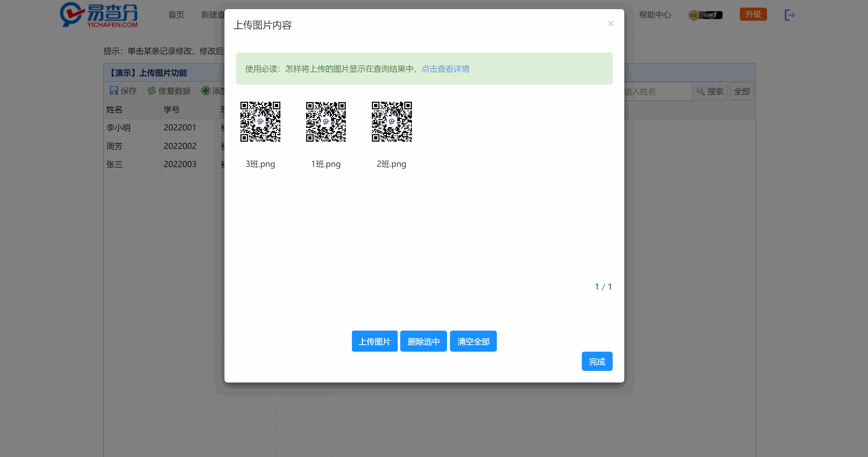Screen dimensions: 868x457
Task: Click the logout arrow icon
Action: pyautogui.click(x=790, y=15)
